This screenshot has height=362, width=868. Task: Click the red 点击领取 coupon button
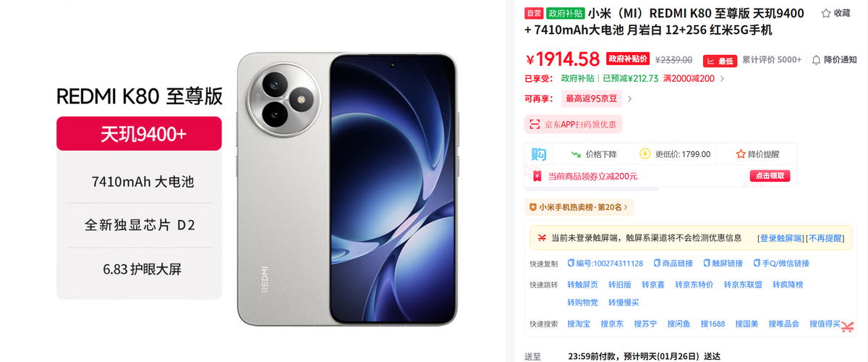(x=770, y=176)
